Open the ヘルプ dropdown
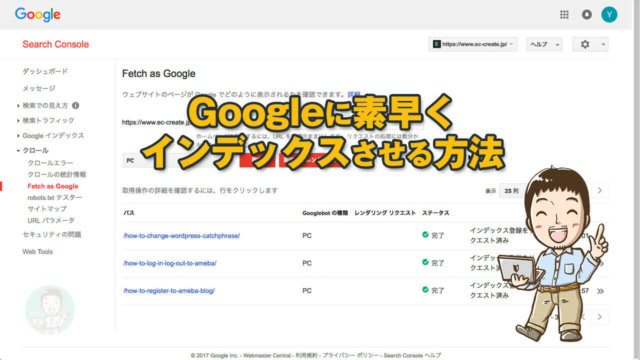 click(544, 44)
